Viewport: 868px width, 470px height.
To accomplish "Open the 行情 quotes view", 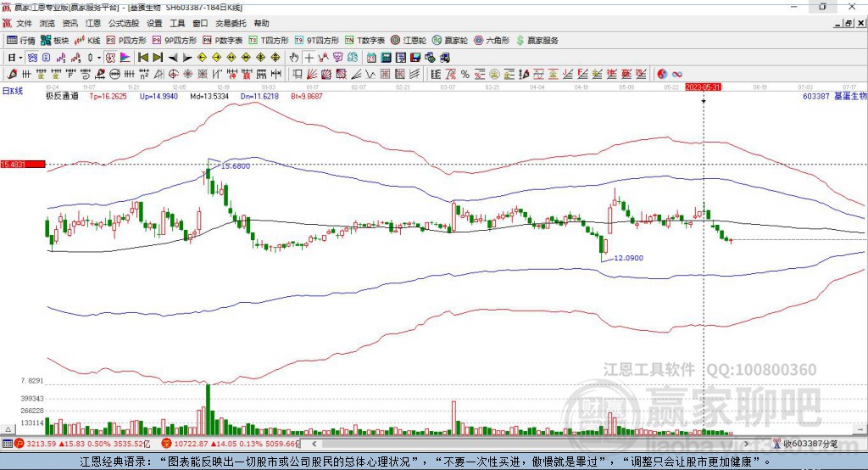I will (20, 41).
